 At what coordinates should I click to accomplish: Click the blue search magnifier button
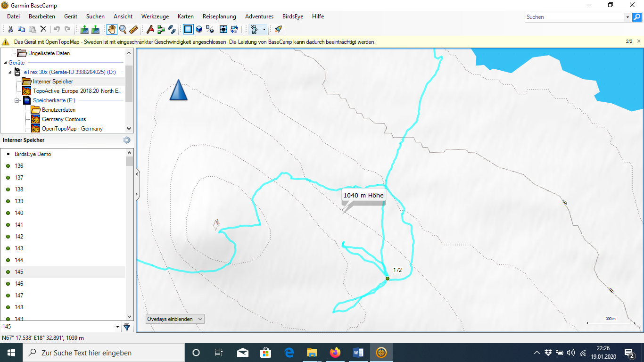click(x=637, y=17)
